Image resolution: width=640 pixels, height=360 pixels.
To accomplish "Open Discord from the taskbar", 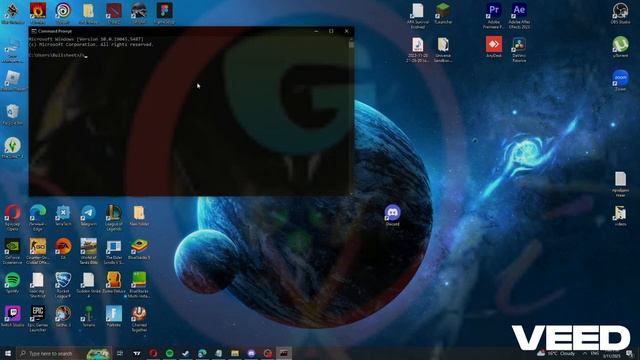I will coord(251,353).
